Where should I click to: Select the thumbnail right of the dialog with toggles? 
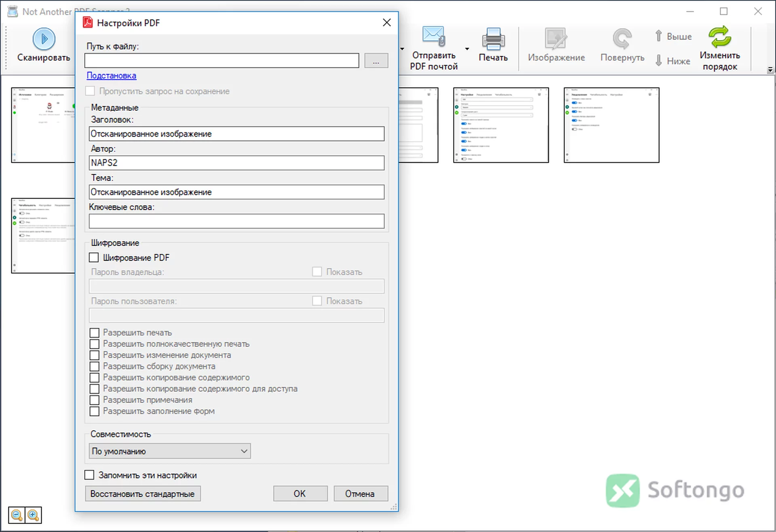501,125
